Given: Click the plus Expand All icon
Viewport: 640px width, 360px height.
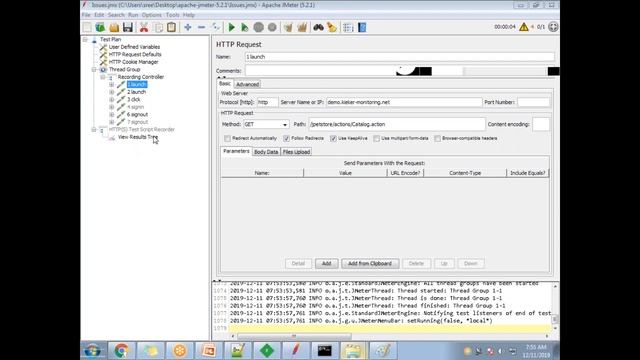Looking at the screenshot, I should point(188,27).
